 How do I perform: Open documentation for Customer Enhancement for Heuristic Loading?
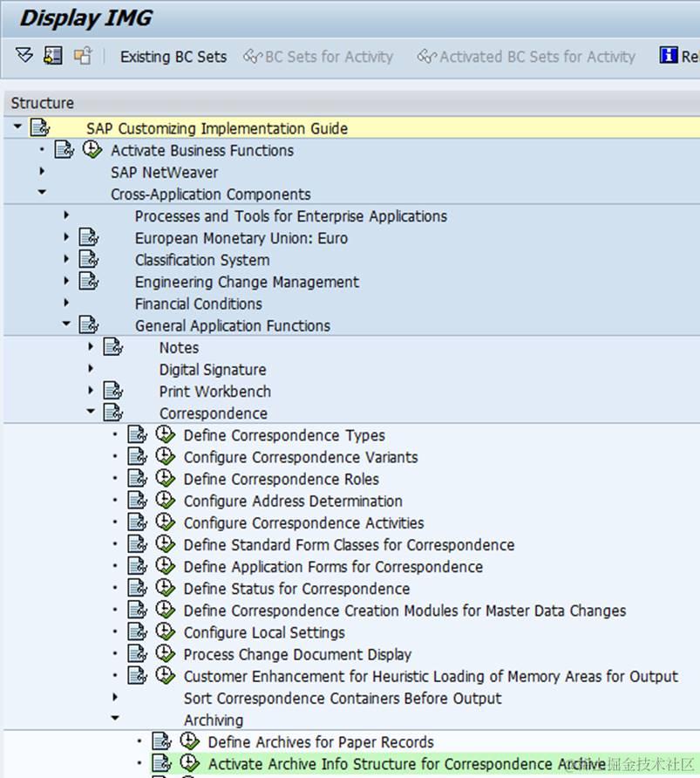coord(138,675)
